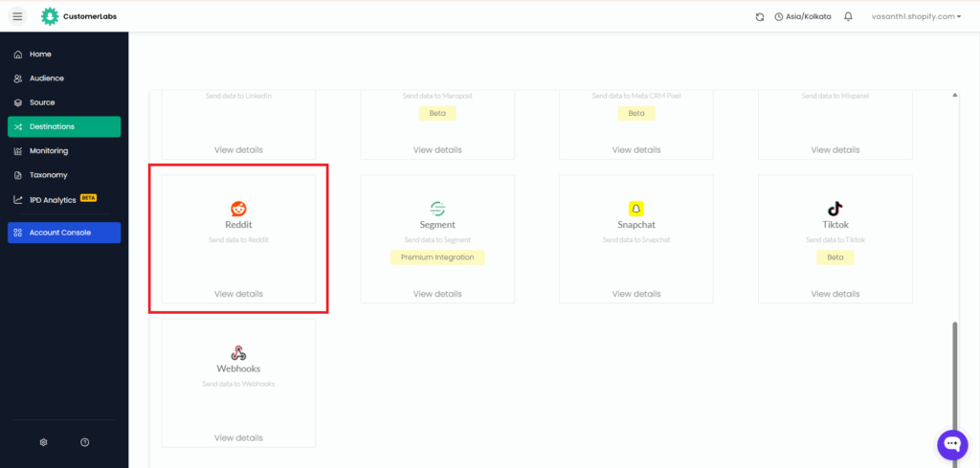
Task: Open the Source section
Action: click(x=64, y=102)
